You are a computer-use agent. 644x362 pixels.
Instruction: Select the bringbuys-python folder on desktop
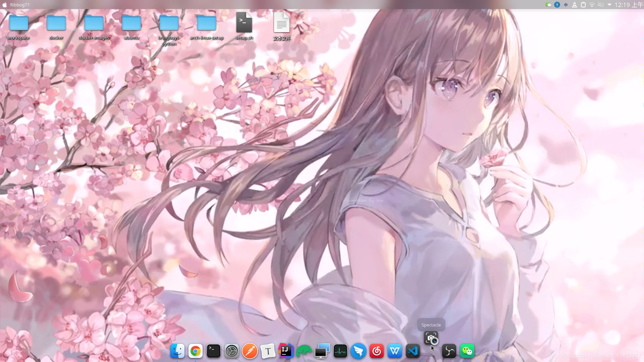[169, 29]
